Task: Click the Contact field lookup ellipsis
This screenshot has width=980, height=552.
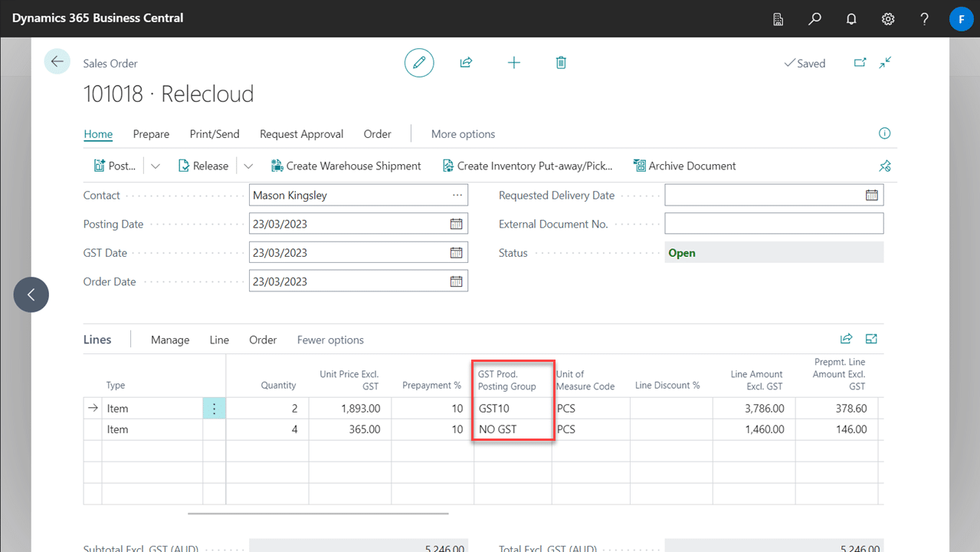Action: pos(457,195)
